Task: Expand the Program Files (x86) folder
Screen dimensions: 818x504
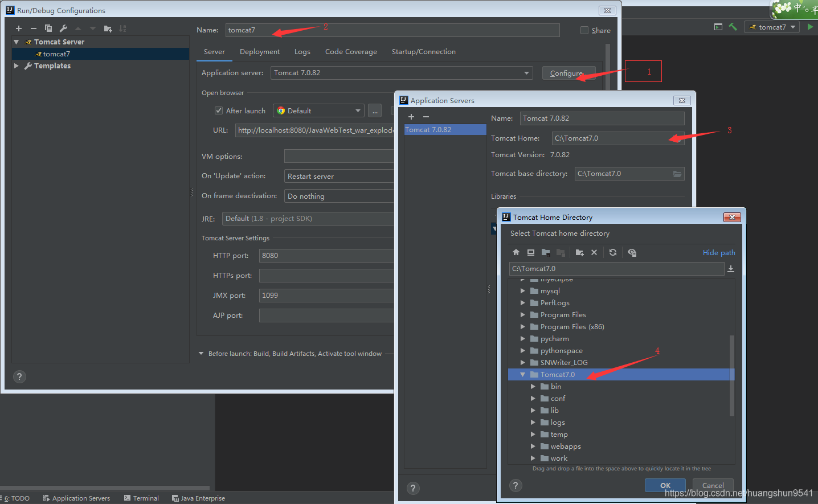Action: 523,327
